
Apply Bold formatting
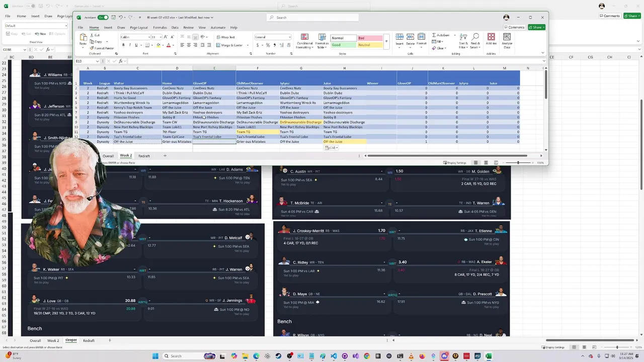[123, 45]
